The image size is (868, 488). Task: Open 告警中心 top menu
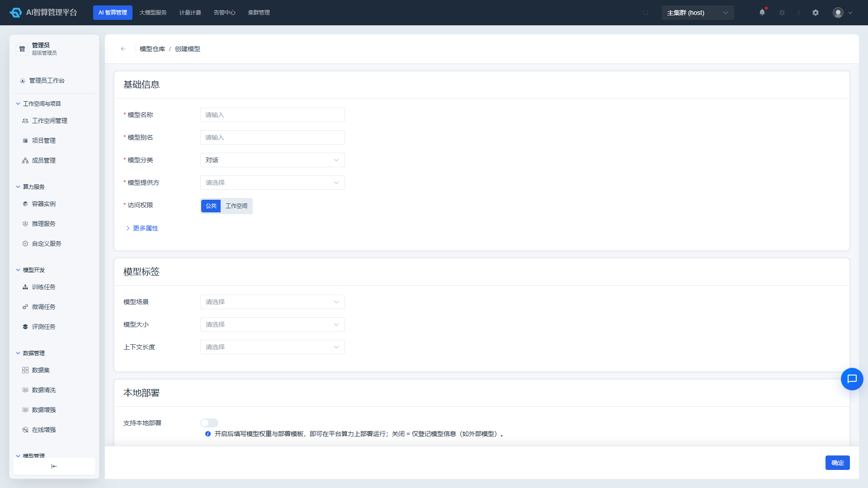[225, 13]
